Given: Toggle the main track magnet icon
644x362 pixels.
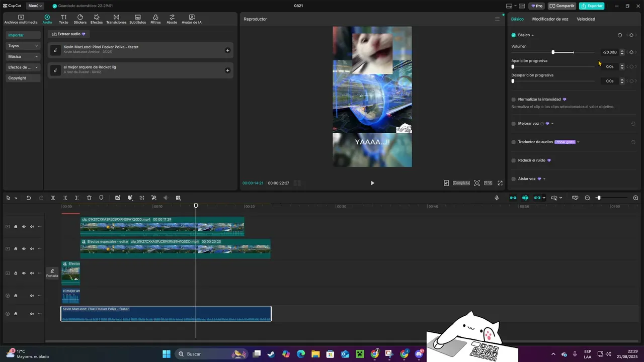Looking at the screenshot, I should pyautogui.click(x=513, y=198).
